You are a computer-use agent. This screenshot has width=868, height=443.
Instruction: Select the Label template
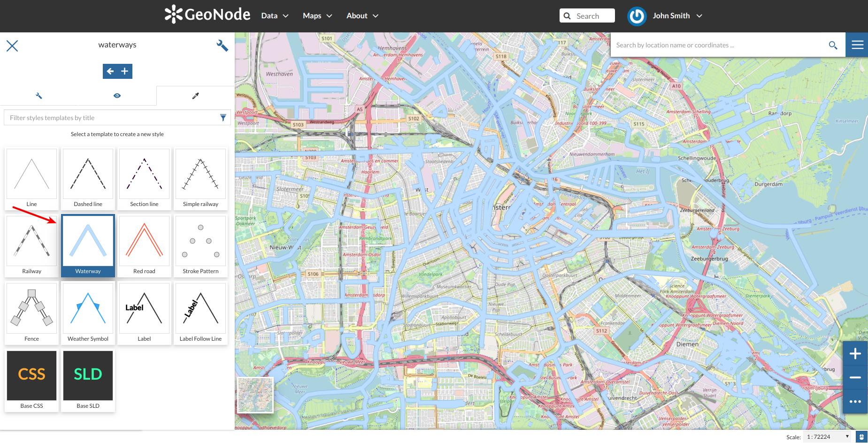144,313
